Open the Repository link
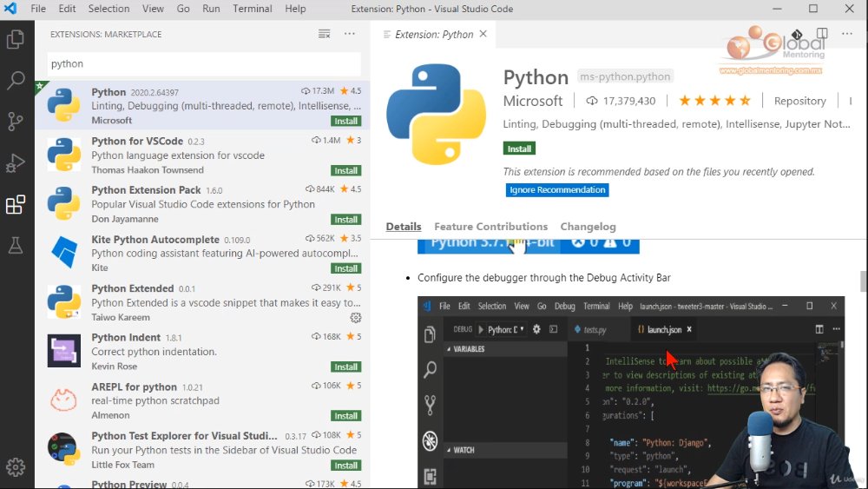The width and height of the screenshot is (868, 489). [800, 101]
